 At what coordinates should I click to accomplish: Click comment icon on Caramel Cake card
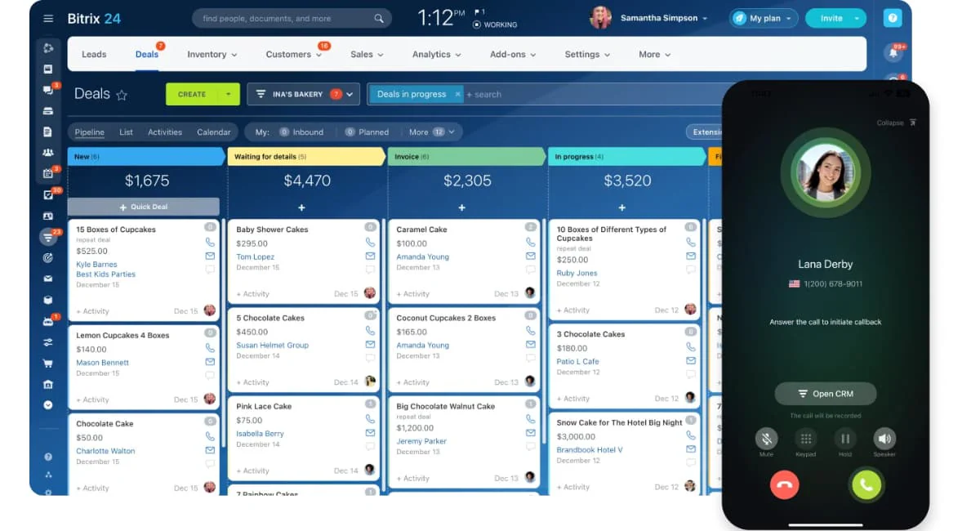[x=530, y=270]
